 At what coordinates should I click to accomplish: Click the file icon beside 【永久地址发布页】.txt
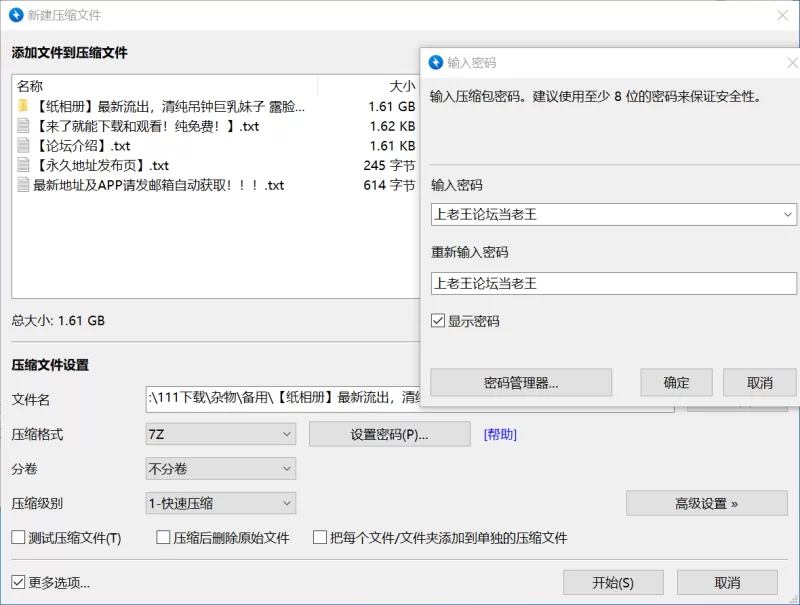[x=23, y=166]
